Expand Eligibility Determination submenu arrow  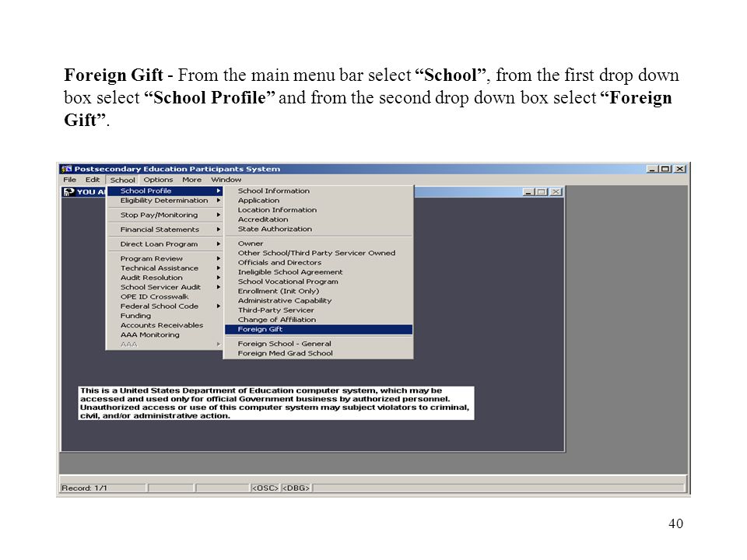pos(218,201)
